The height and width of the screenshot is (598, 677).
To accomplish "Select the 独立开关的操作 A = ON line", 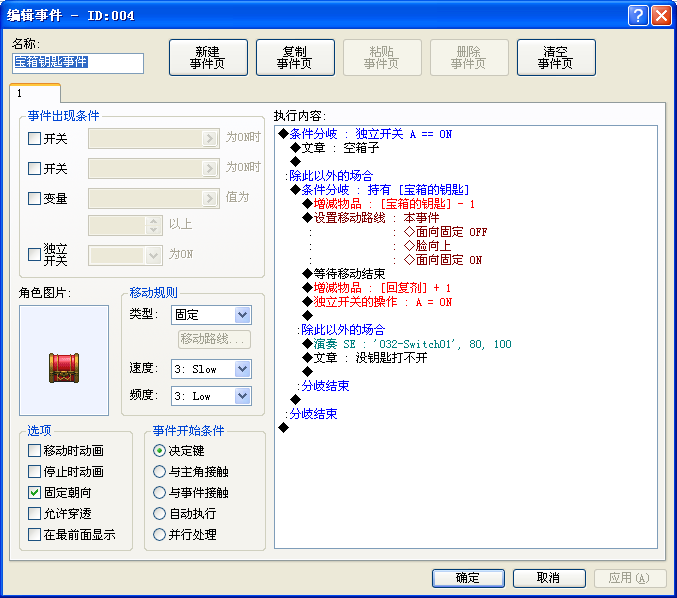I will (377, 302).
